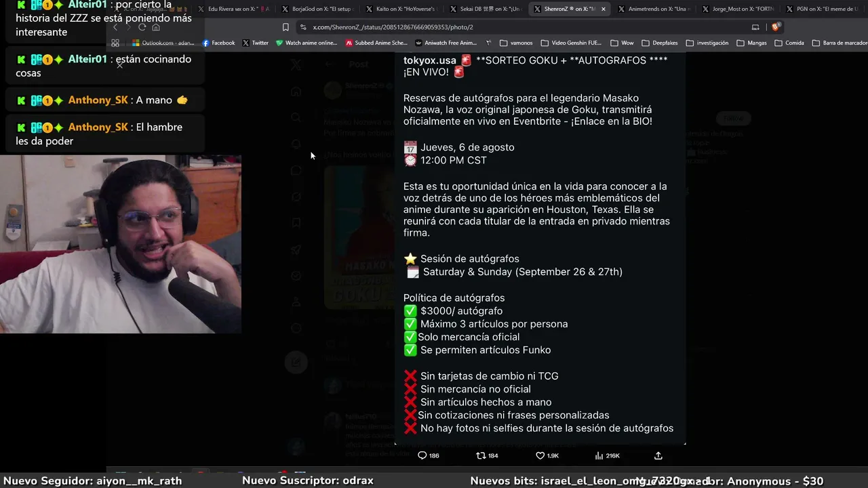This screenshot has width=868, height=488.
Task: Expand the vamonos bookmark folder
Action: pos(517,43)
